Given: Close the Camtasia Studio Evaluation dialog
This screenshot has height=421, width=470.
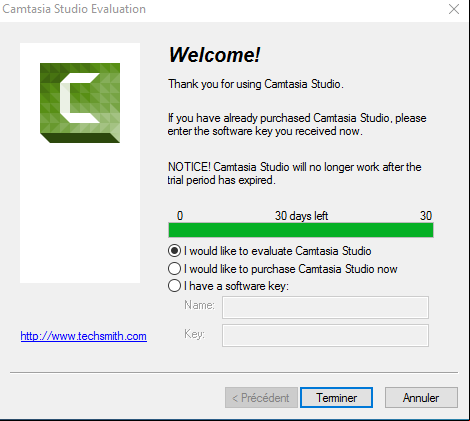Looking at the screenshot, I should 454,9.
